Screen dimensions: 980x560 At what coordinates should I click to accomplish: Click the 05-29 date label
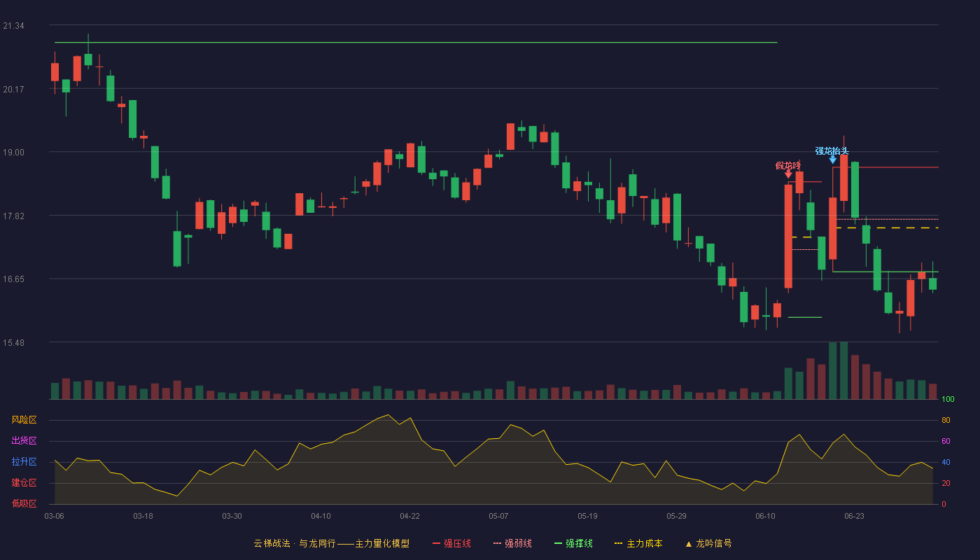pos(676,516)
